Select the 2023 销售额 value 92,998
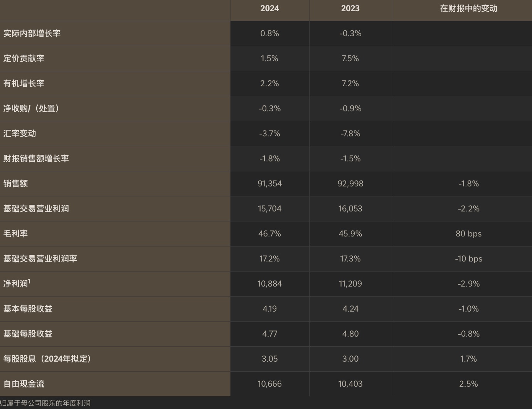 [x=350, y=184]
